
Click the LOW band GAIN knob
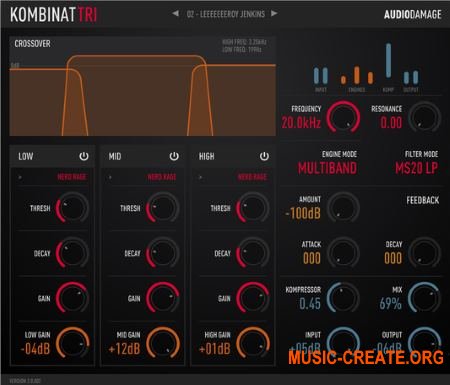(72, 298)
